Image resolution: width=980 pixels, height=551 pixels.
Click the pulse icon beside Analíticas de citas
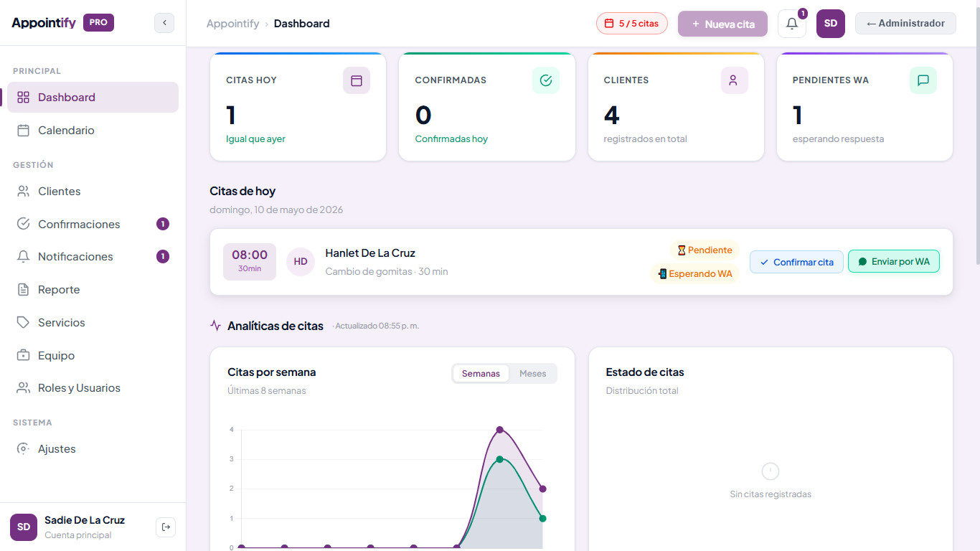click(216, 326)
